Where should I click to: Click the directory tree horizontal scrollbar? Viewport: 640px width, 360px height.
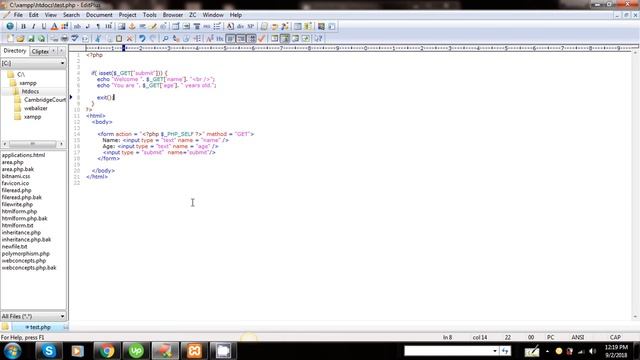pos(33,144)
